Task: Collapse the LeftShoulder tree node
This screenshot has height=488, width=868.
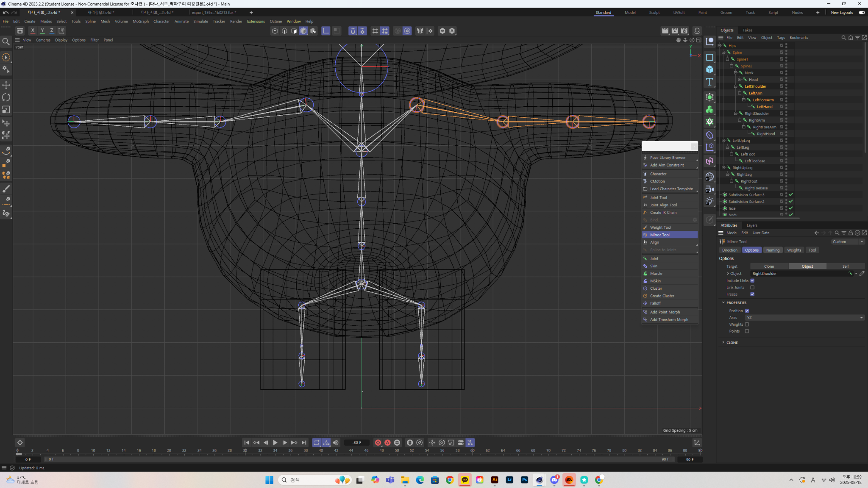Action: 736,86
